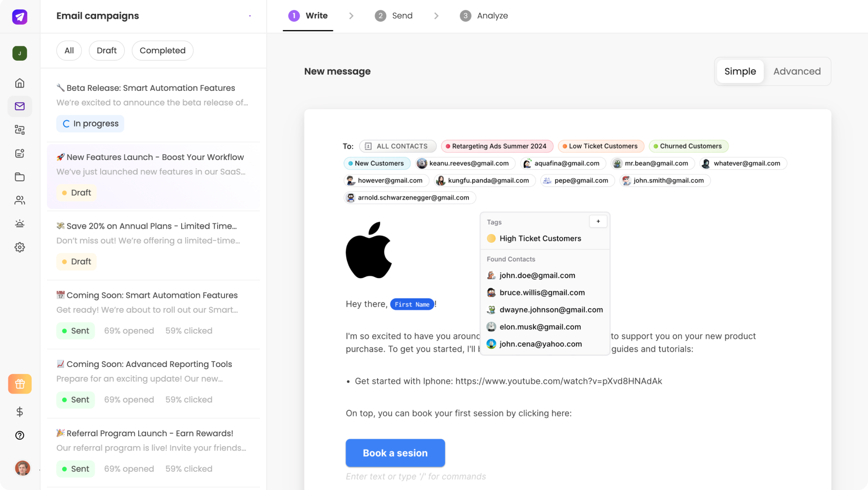Click the orange gift icon
The height and width of the screenshot is (490, 868).
(20, 384)
